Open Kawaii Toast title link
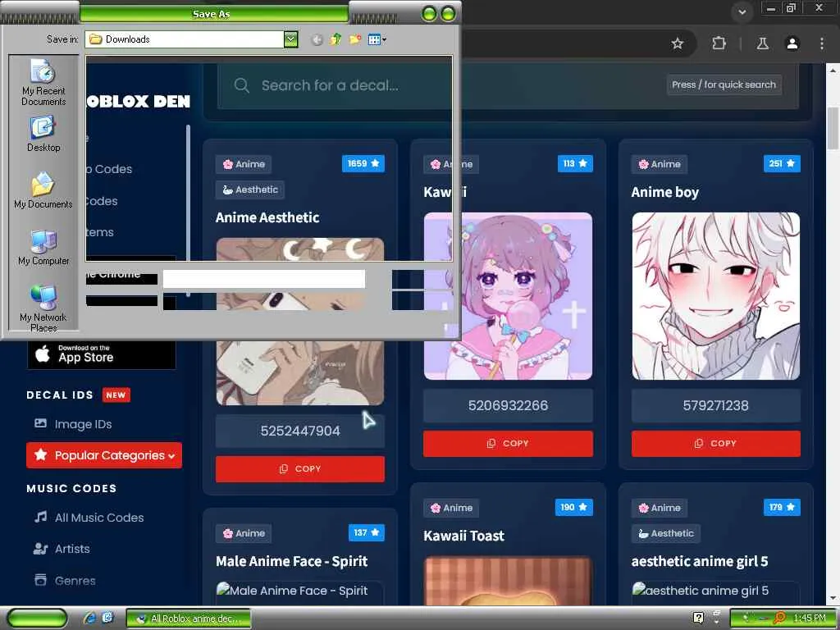Image resolution: width=840 pixels, height=630 pixels. click(464, 536)
